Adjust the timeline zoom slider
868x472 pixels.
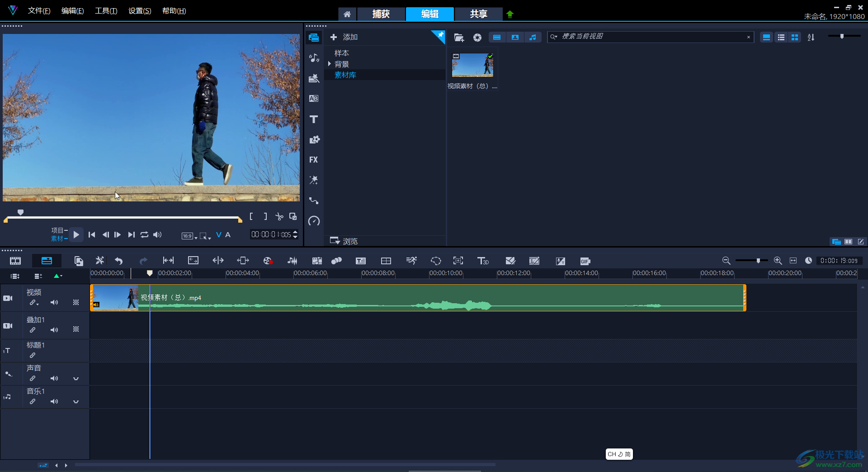tap(758, 261)
